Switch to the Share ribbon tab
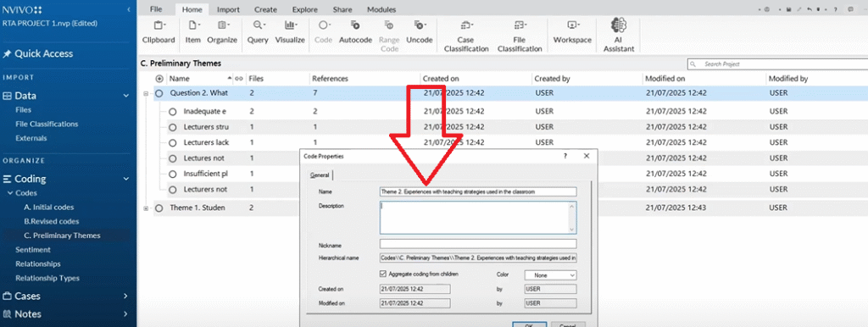868x327 pixels. (x=342, y=9)
